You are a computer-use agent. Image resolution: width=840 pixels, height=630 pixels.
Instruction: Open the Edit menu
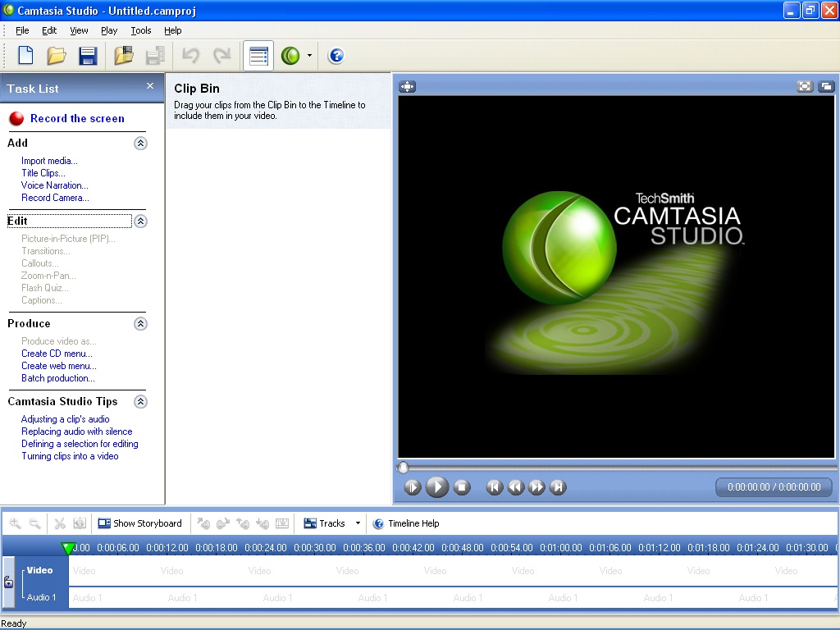click(x=49, y=30)
